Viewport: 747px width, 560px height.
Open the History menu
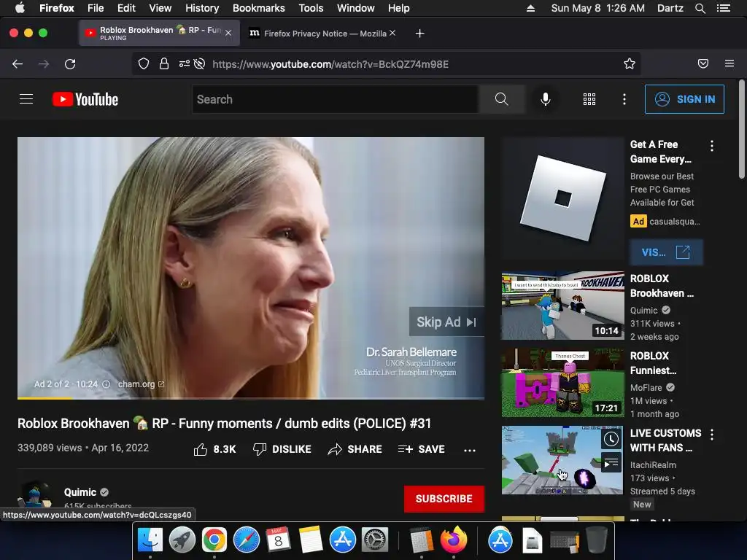202,8
